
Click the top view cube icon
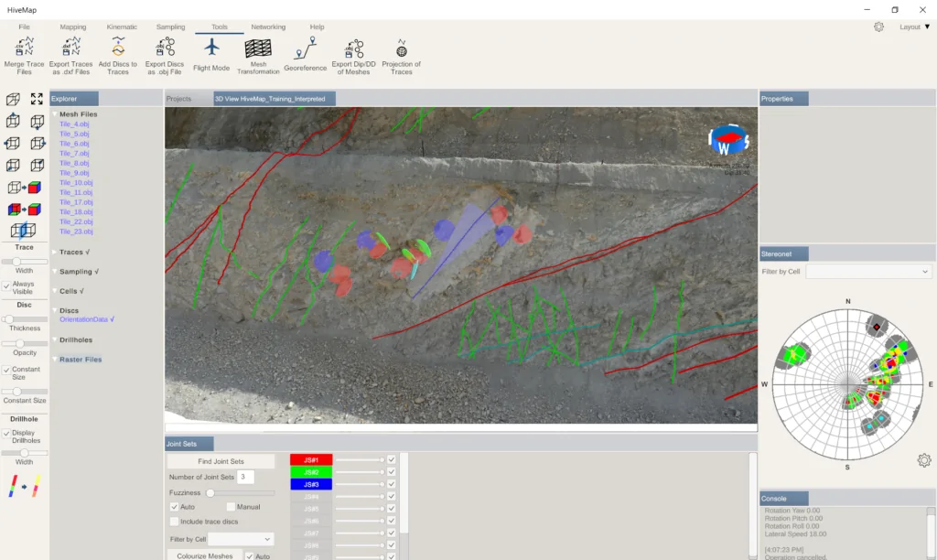click(13, 122)
